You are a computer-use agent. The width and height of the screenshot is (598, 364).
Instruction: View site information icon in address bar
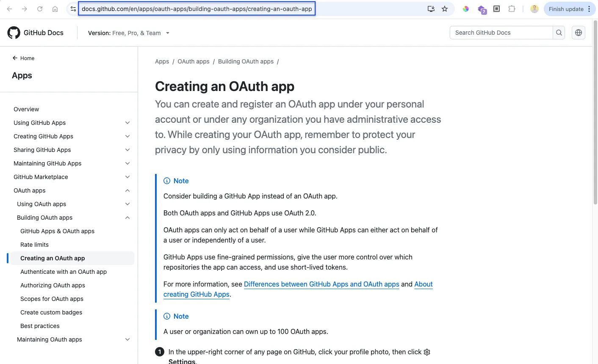tap(73, 9)
